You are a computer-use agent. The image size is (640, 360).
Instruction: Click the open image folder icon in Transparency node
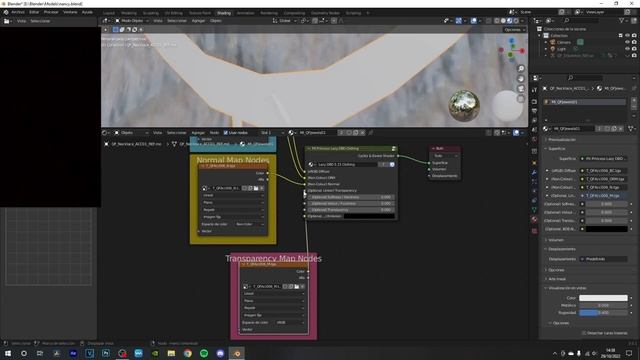[297, 287]
